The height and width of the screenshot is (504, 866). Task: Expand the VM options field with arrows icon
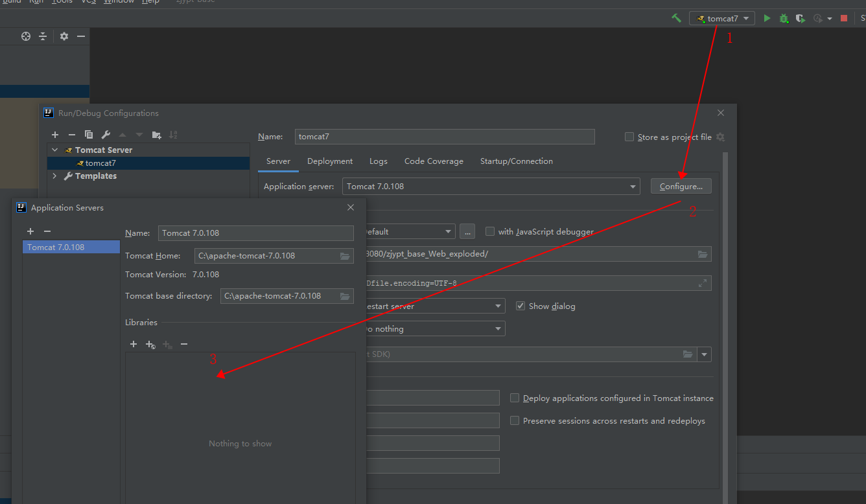[x=703, y=283]
